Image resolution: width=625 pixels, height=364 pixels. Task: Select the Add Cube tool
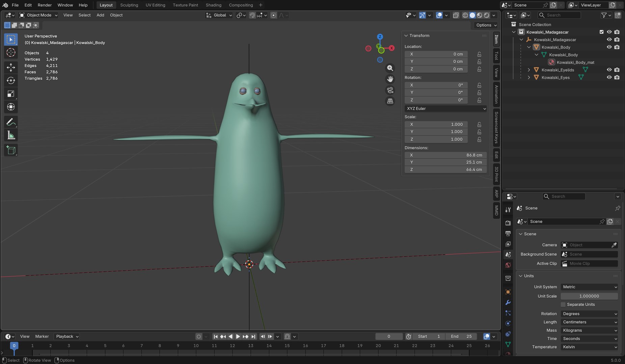point(11,150)
